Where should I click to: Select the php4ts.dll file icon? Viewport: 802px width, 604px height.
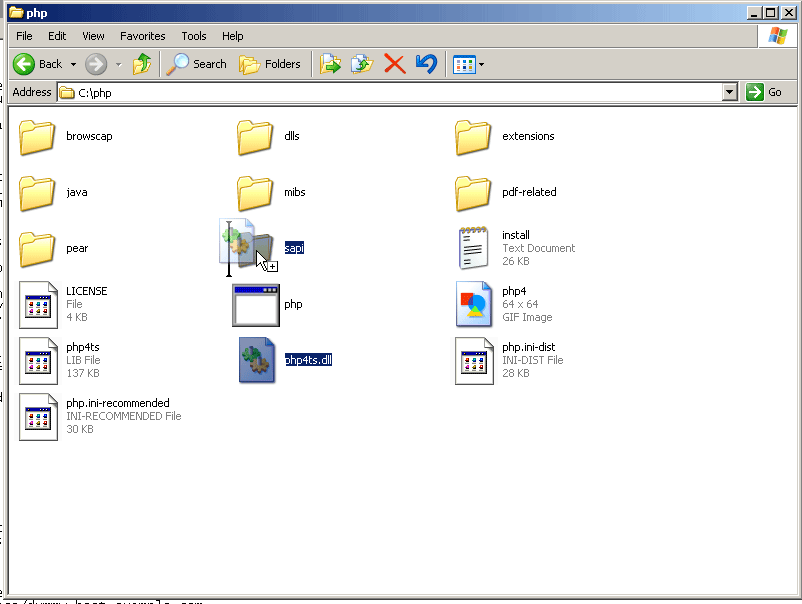[x=257, y=360]
